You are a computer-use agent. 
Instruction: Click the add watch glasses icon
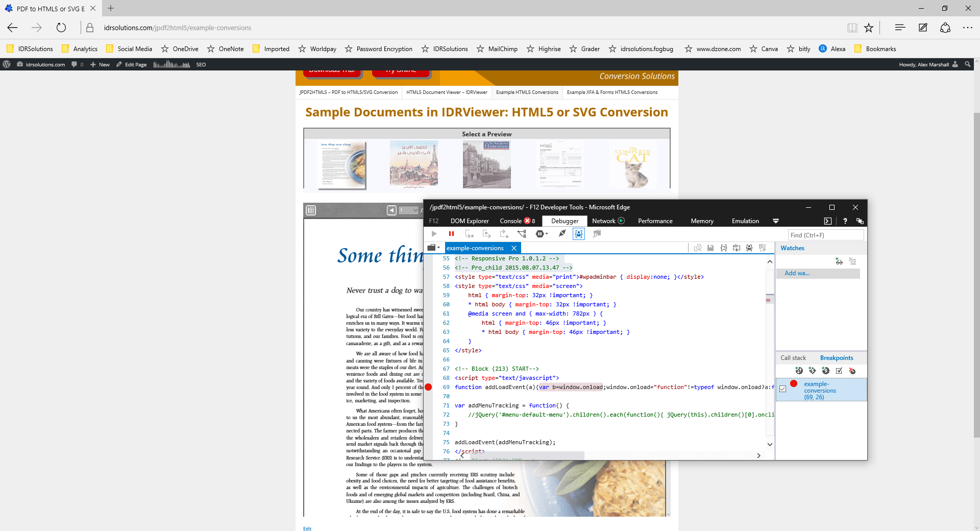pyautogui.click(x=839, y=261)
